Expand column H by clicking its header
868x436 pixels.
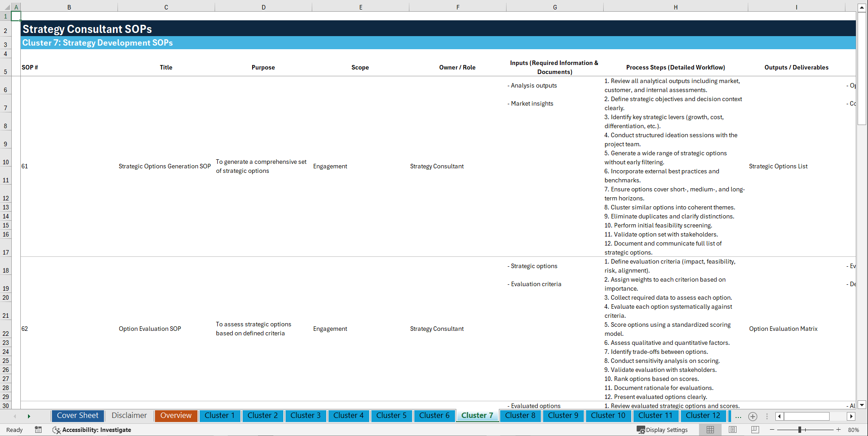[676, 7]
